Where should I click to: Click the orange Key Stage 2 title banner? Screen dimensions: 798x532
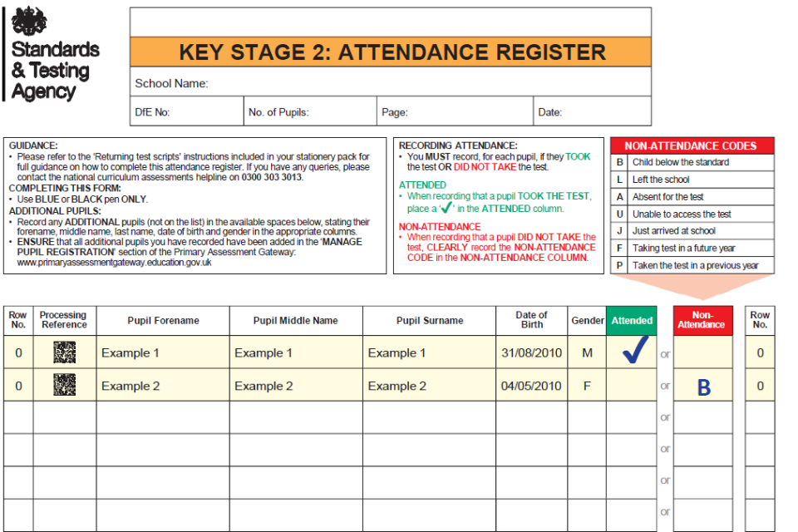pos(391,52)
